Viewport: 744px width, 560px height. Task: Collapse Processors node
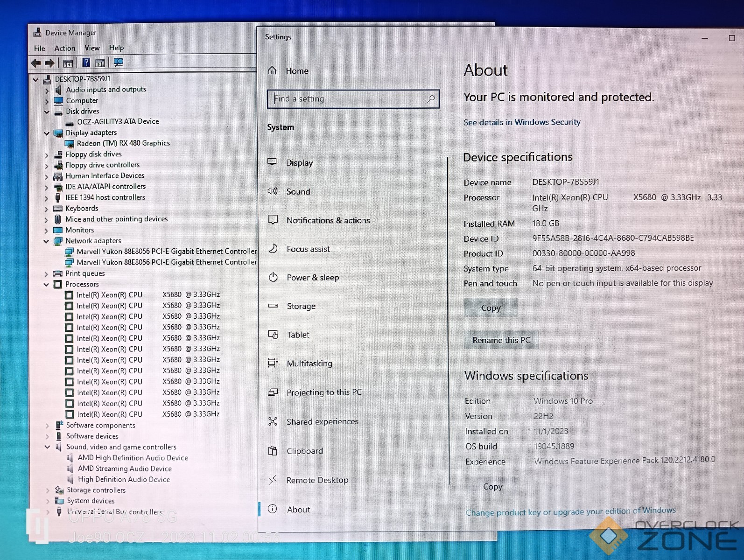[x=46, y=284]
